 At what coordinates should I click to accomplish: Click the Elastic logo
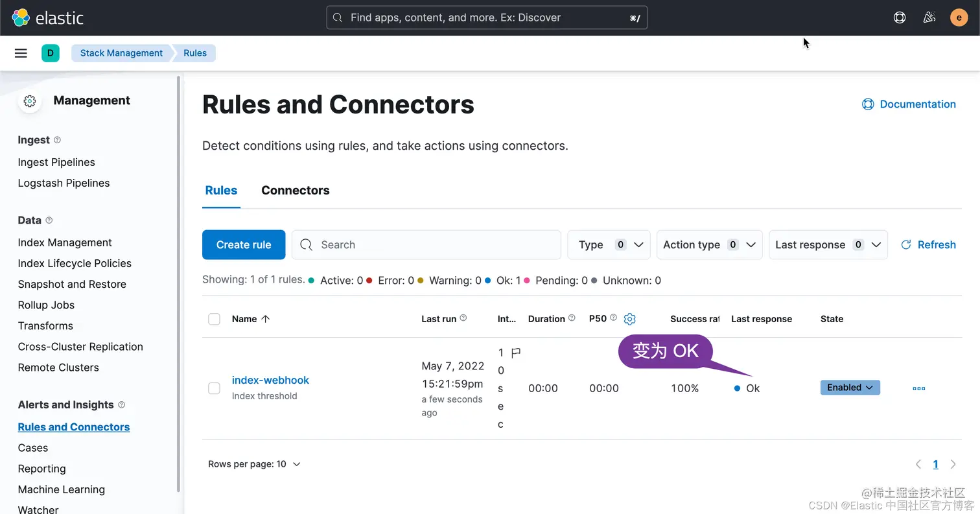pos(48,18)
